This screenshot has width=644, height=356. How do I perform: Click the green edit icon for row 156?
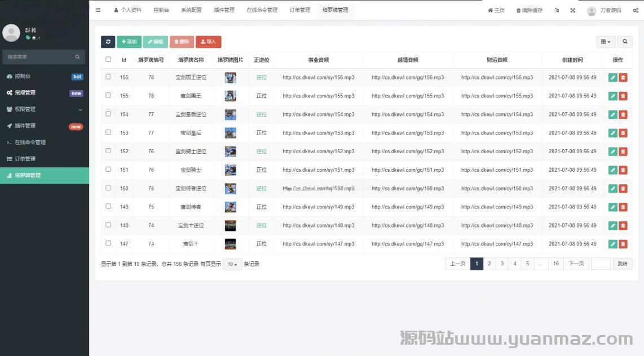click(613, 78)
